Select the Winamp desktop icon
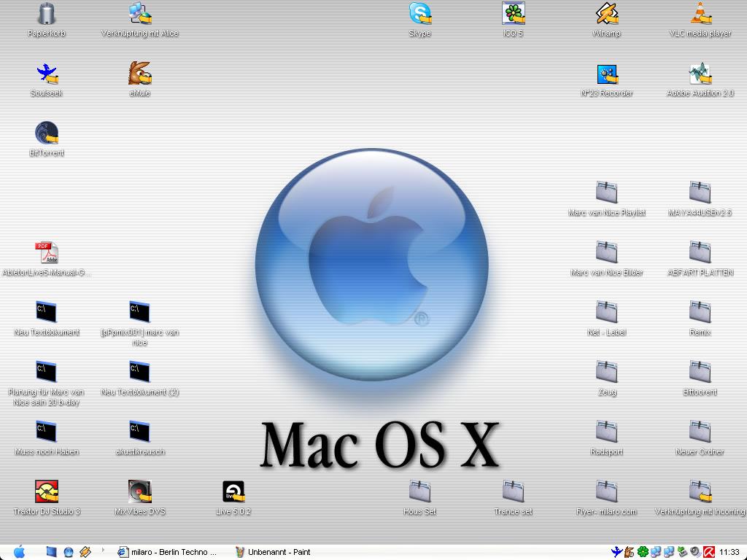 pyautogui.click(x=606, y=14)
